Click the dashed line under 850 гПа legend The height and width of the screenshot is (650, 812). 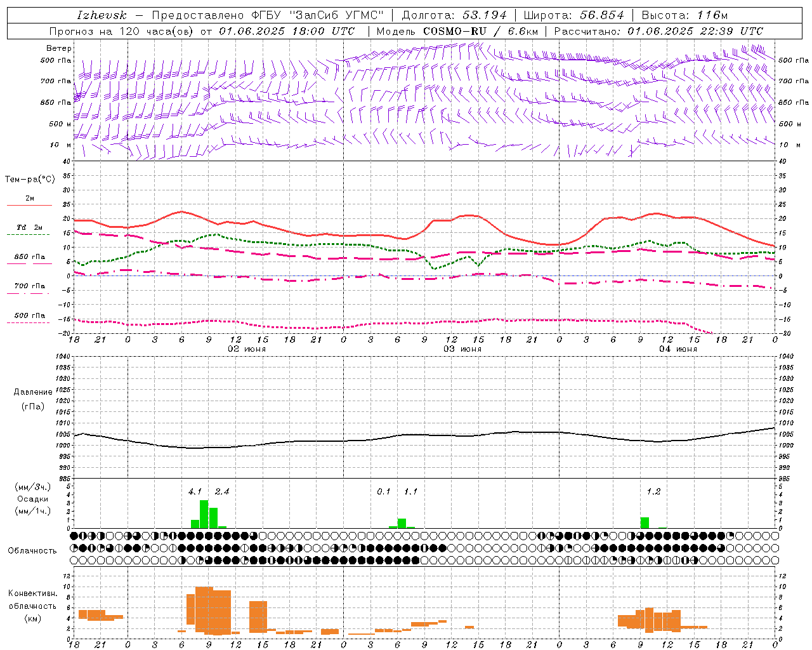(x=29, y=264)
